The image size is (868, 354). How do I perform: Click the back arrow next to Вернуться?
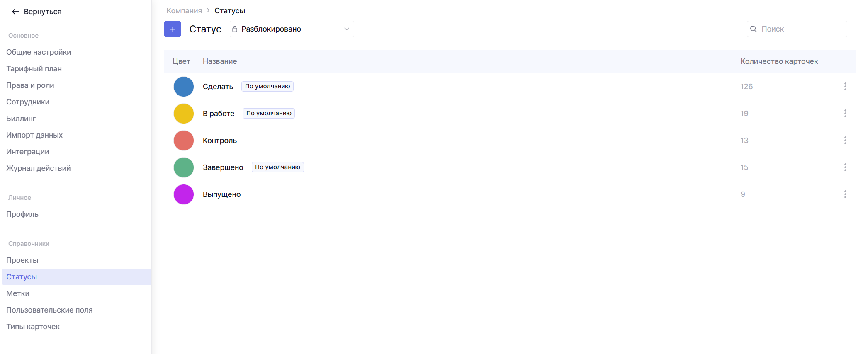(16, 12)
